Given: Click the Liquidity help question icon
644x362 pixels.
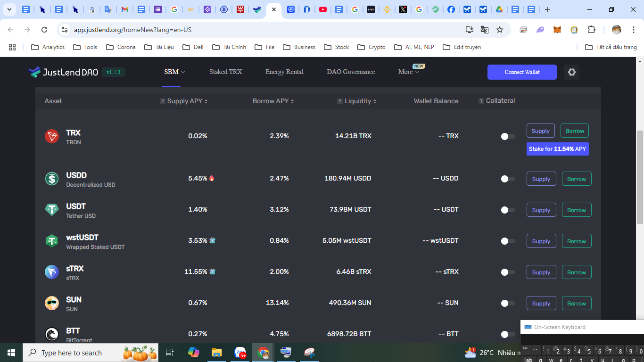Looking at the screenshot, I should 340,101.
